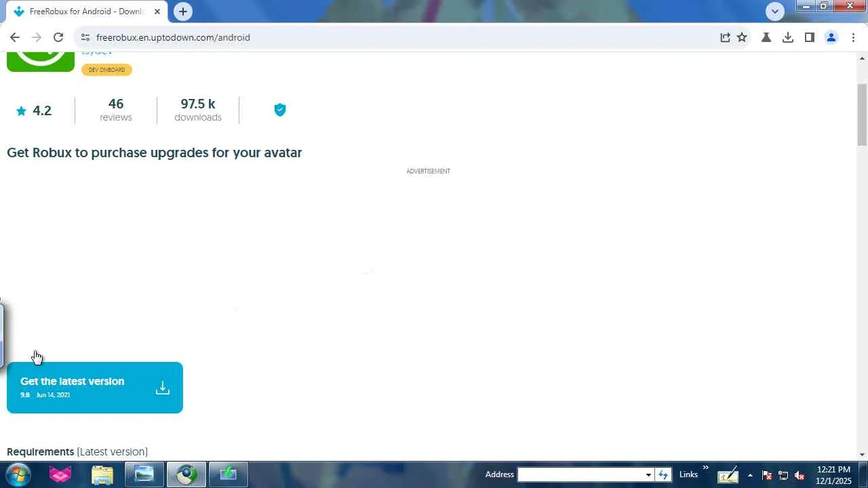Image resolution: width=868 pixels, height=488 pixels.
Task: Click the taskbar Address input field
Action: point(580,474)
